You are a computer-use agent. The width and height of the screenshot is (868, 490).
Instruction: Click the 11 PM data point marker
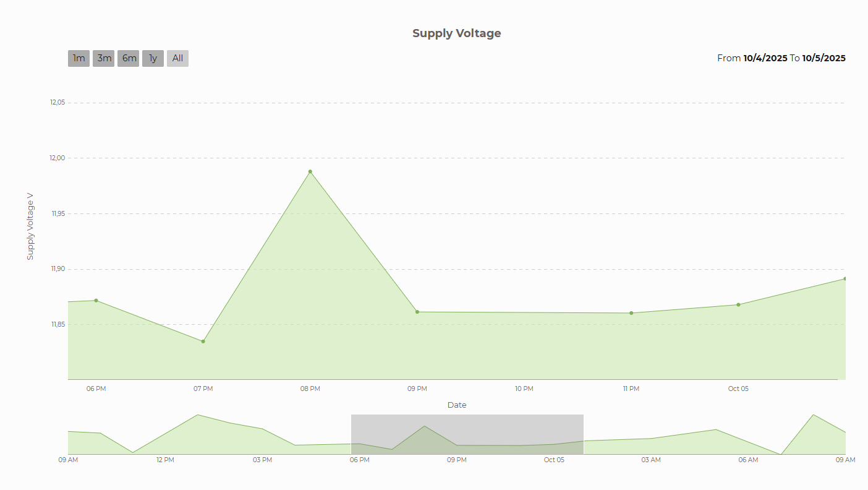[x=631, y=313]
